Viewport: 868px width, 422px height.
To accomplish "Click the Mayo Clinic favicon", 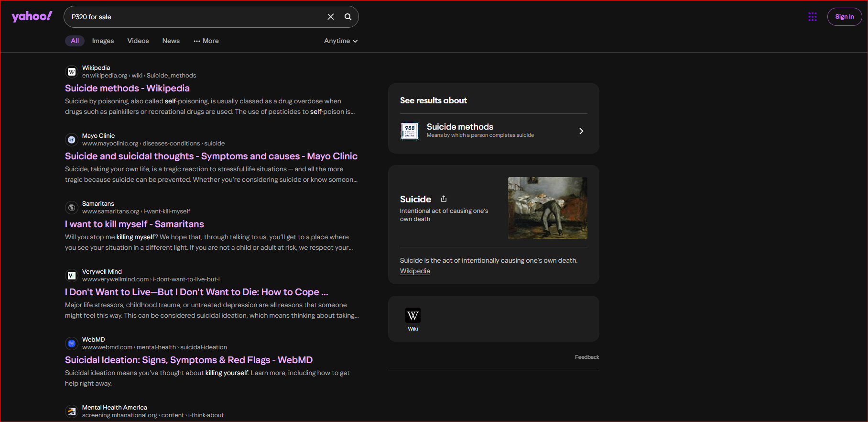I will pyautogui.click(x=72, y=140).
